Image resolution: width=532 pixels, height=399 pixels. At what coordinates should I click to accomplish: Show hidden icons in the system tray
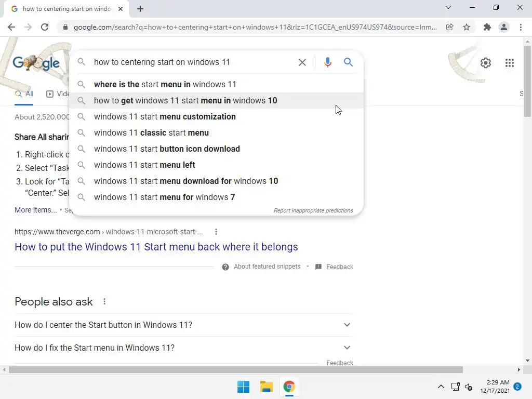441,387
